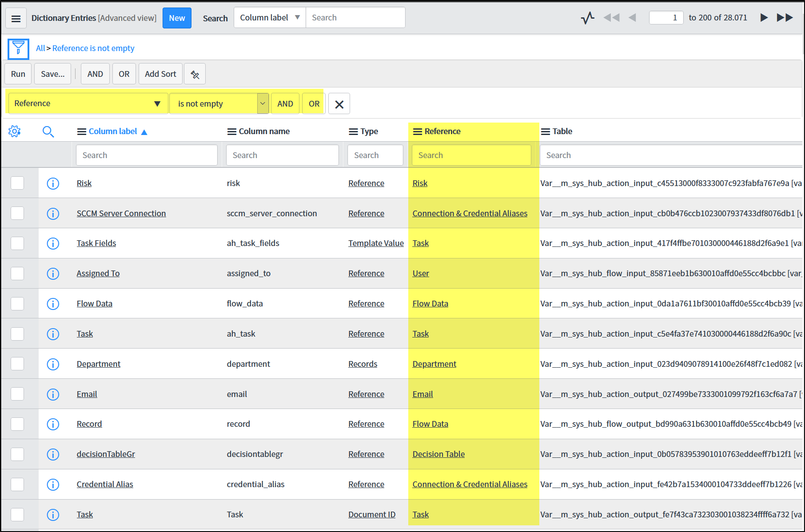Click the page number field showing 1
This screenshot has width=805, height=532.
666,18
